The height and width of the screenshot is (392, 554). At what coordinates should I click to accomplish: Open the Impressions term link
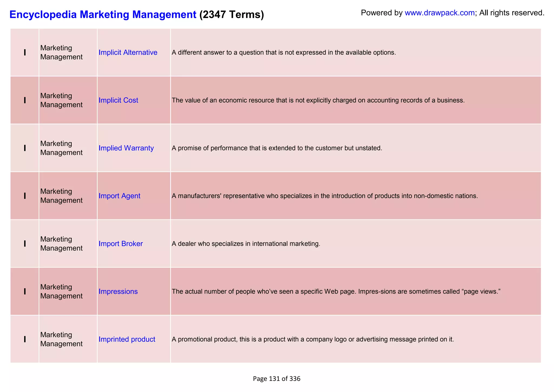(118, 291)
